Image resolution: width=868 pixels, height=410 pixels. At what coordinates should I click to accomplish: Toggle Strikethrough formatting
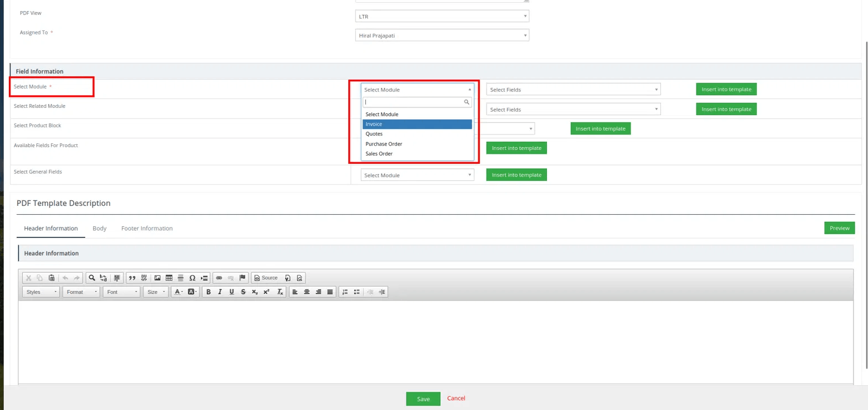click(x=243, y=292)
